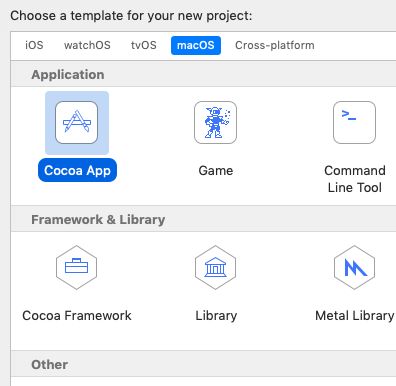Image resolution: width=396 pixels, height=386 pixels.
Task: Open the Cross-platform tab
Action: 275,45
